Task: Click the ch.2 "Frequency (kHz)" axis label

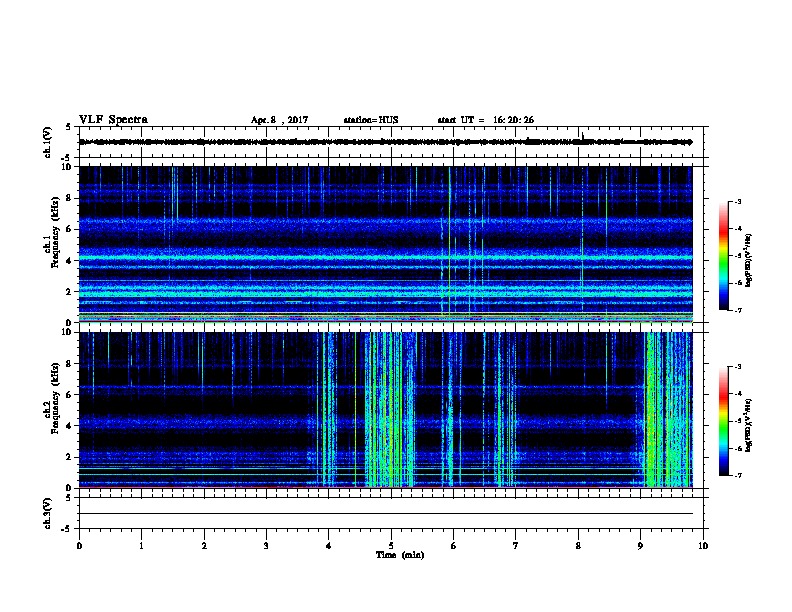Action: pyautogui.click(x=55, y=397)
